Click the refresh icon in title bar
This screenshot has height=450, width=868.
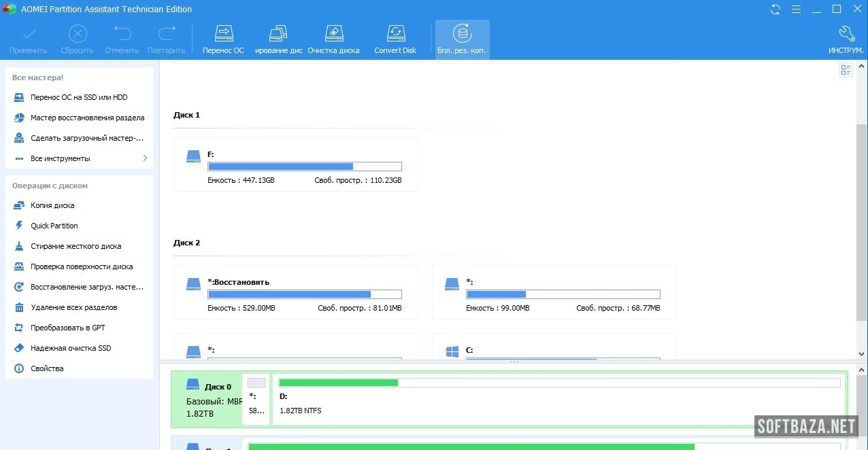tap(775, 10)
